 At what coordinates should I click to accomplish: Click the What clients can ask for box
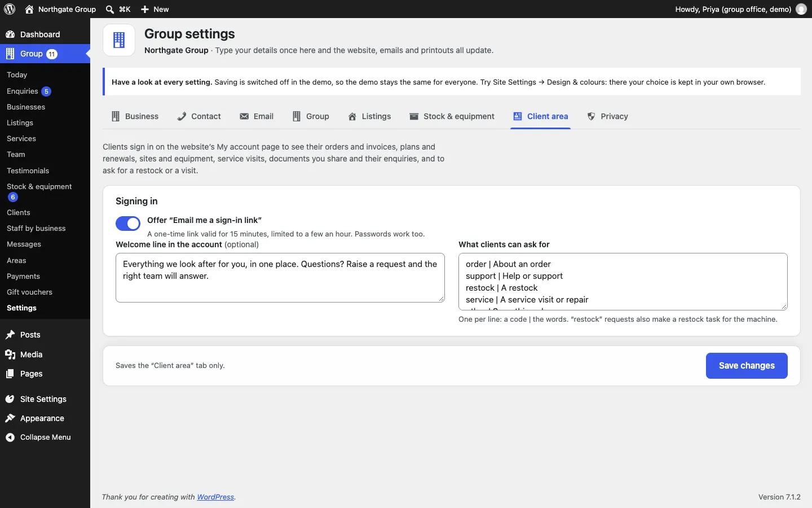click(623, 282)
